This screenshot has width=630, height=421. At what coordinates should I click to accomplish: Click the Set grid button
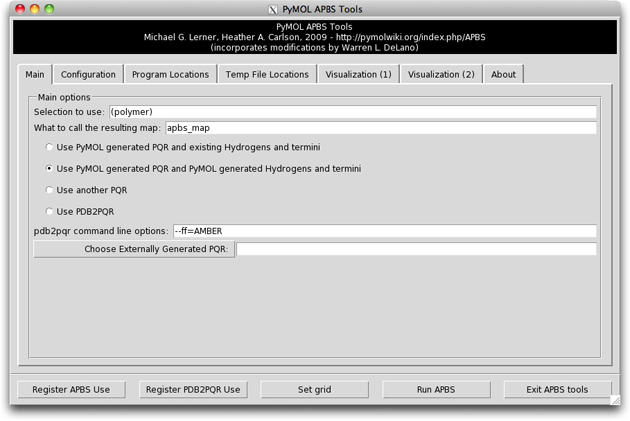tap(314, 389)
